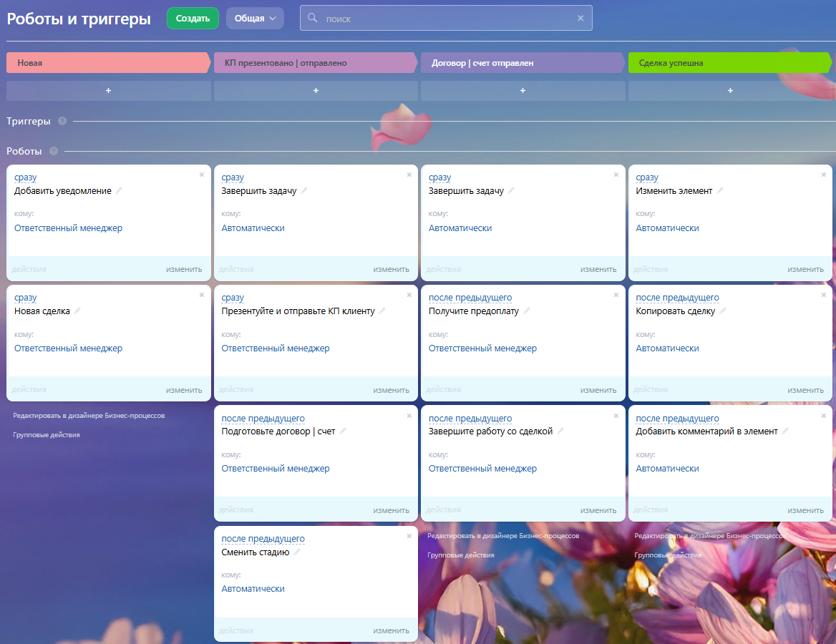This screenshot has height=644, width=836.
Task: Focus the поиск search field
Action: point(446,18)
